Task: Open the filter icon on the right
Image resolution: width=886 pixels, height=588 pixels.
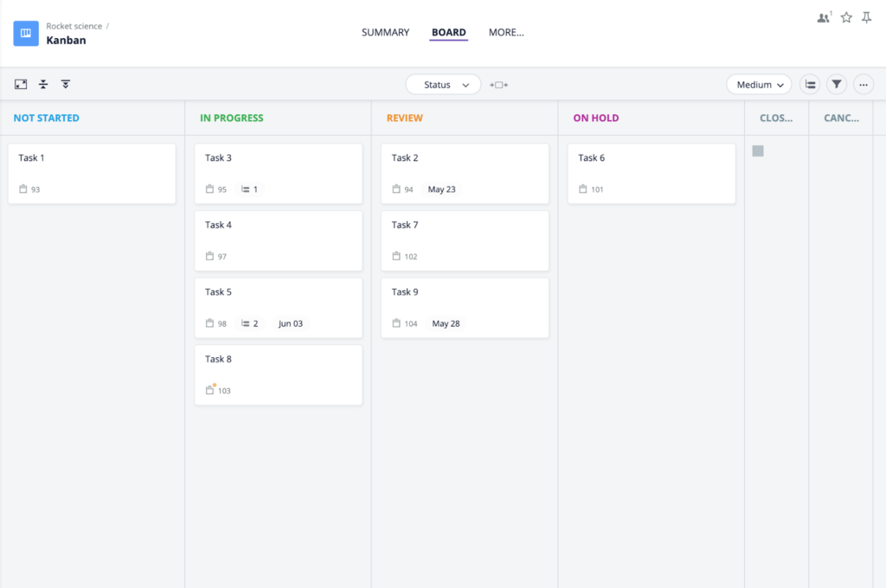Action: 836,84
